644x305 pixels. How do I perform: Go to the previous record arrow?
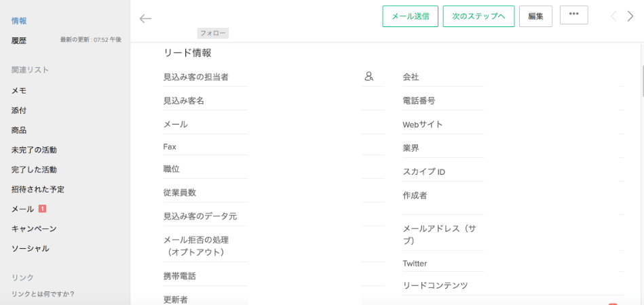click(x=613, y=16)
